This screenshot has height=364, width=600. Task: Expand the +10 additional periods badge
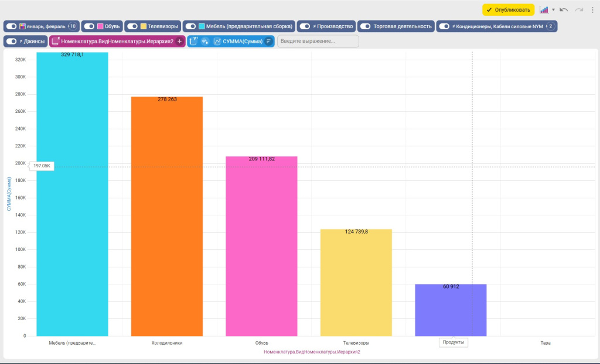click(71, 26)
